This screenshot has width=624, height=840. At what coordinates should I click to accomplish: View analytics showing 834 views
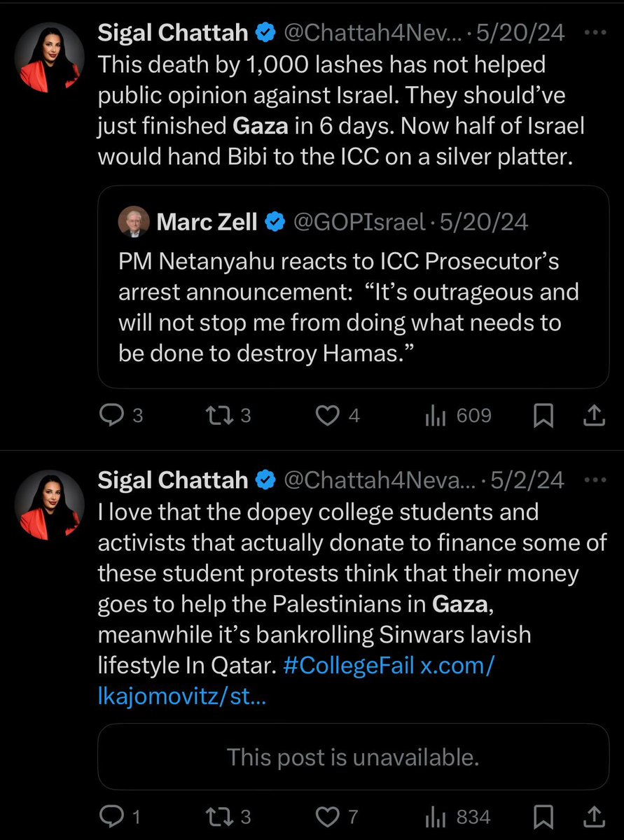(435, 817)
